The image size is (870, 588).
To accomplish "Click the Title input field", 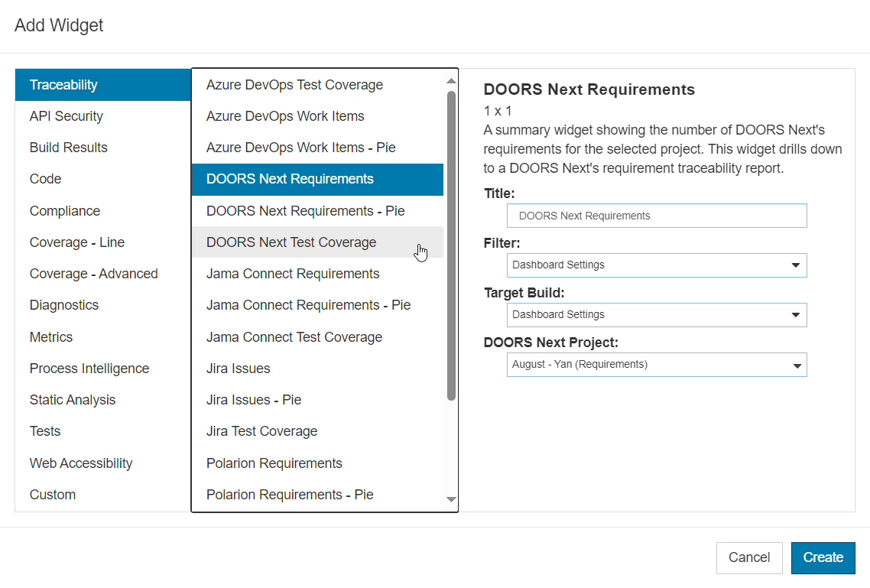I will point(657,216).
